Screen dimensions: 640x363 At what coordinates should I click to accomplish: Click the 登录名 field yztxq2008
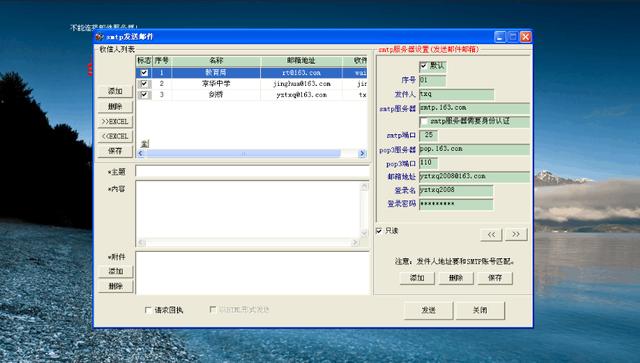click(456, 190)
